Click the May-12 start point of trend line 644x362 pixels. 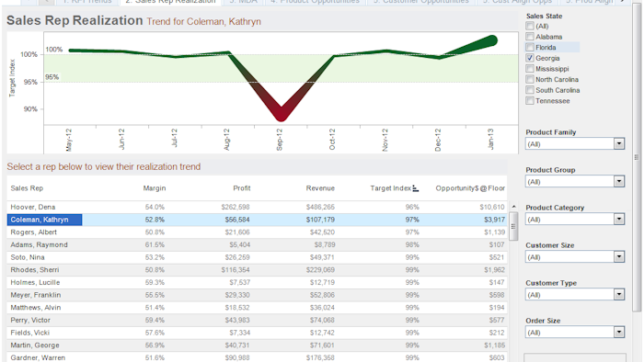(71, 51)
